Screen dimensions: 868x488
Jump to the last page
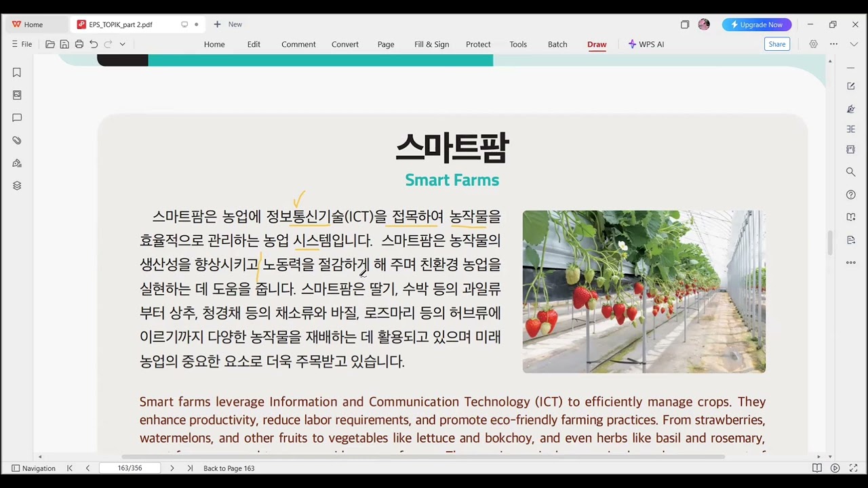[190, 468]
